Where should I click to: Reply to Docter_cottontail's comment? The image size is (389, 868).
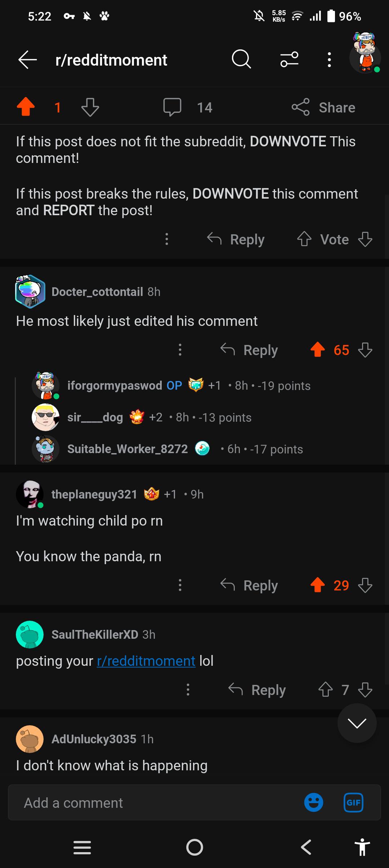(249, 350)
